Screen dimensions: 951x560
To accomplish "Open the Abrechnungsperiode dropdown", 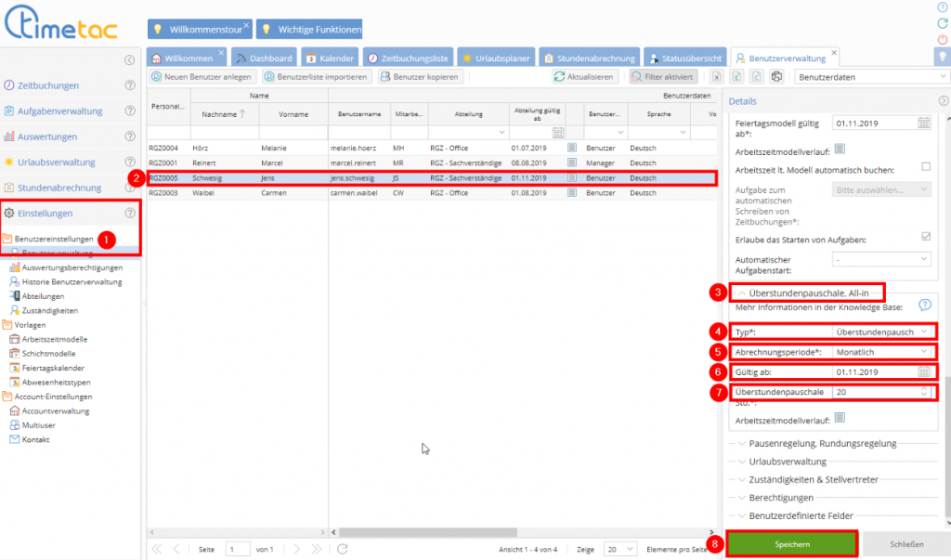I will pos(883,352).
